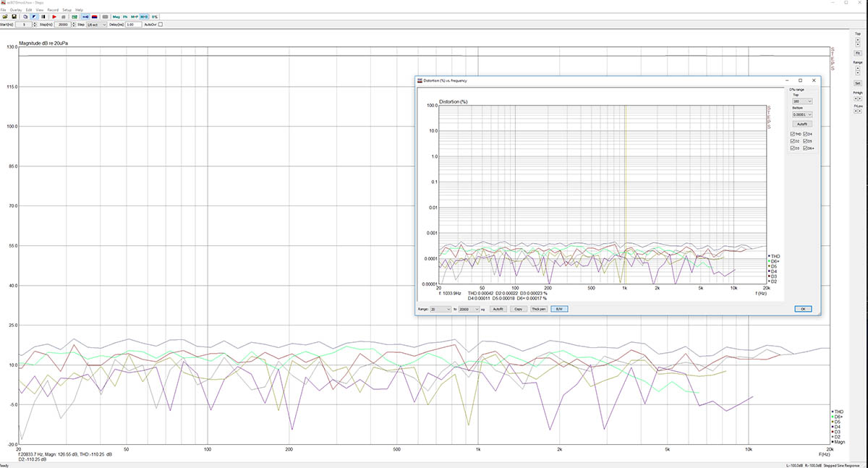Start recording with the red play icon
The width and height of the screenshot is (868, 468).
[x=54, y=17]
